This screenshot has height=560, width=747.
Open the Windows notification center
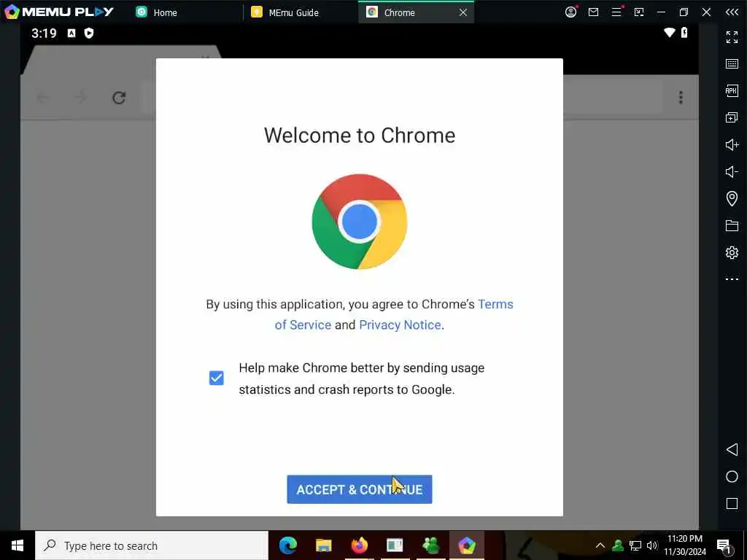tap(724, 546)
